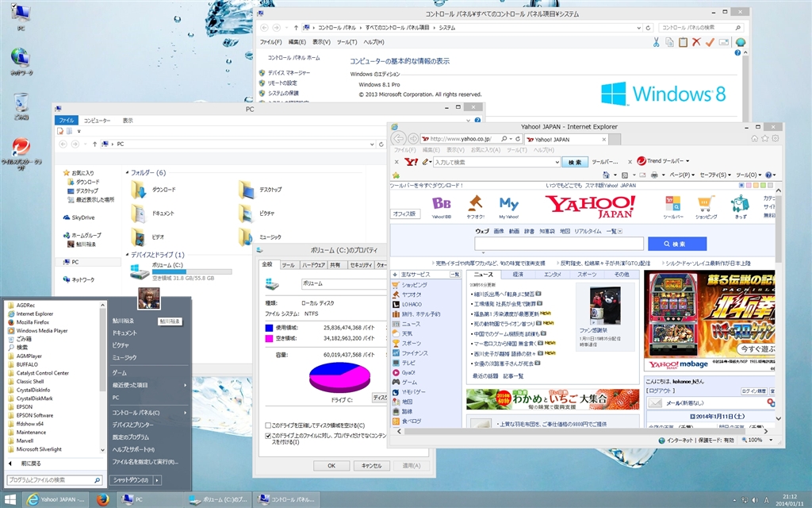Click the IE settings gear icon
The height and width of the screenshot is (508, 812).
click(x=776, y=138)
